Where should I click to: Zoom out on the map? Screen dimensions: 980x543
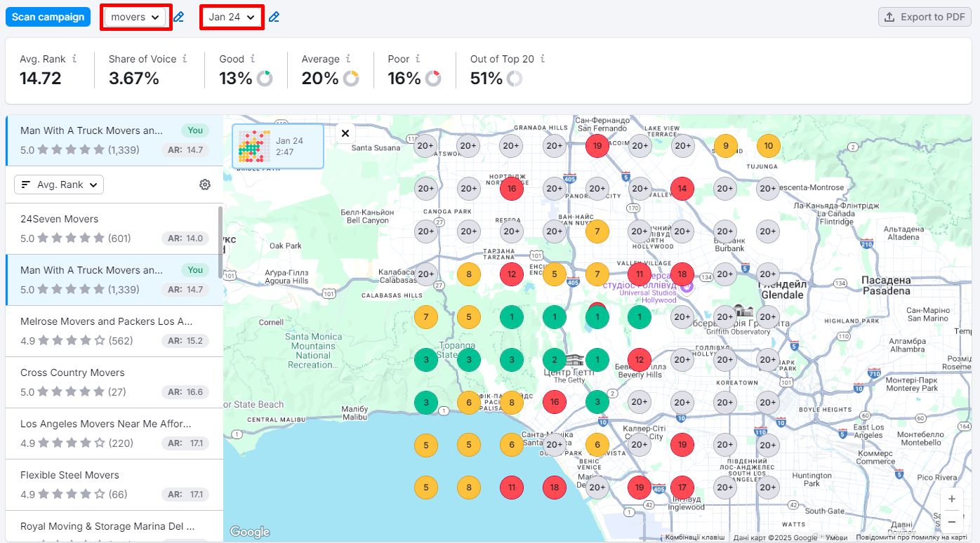tap(952, 522)
